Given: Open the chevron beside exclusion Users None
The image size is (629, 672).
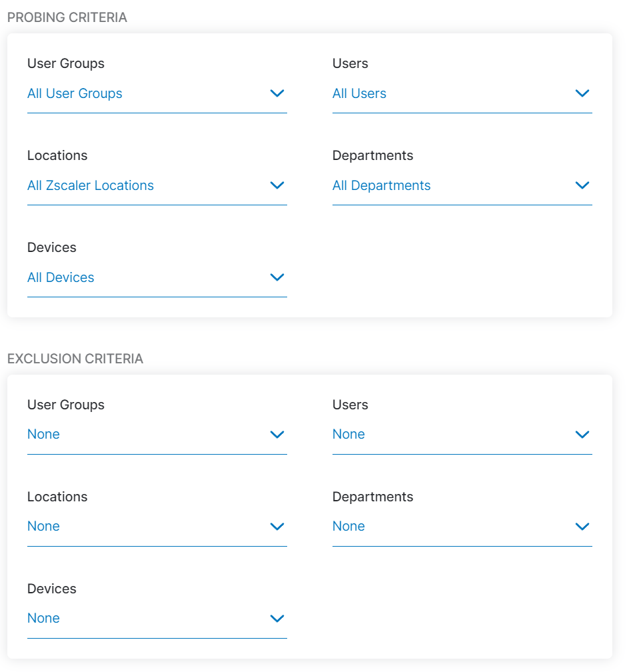Looking at the screenshot, I should [x=582, y=434].
